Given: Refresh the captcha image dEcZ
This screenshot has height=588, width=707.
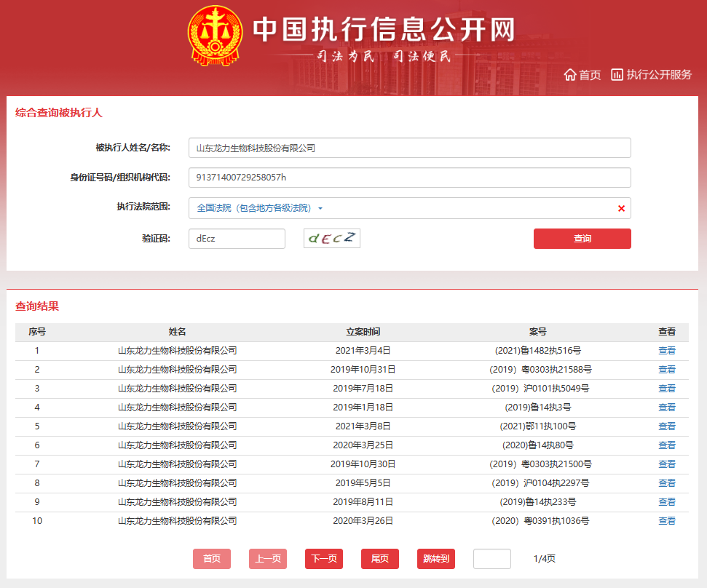Looking at the screenshot, I should tap(332, 239).
